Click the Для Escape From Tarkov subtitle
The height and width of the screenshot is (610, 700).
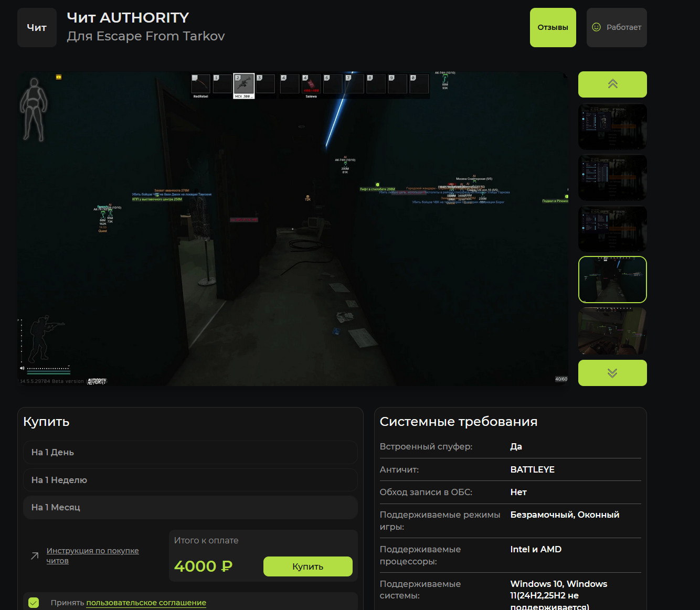tap(146, 36)
